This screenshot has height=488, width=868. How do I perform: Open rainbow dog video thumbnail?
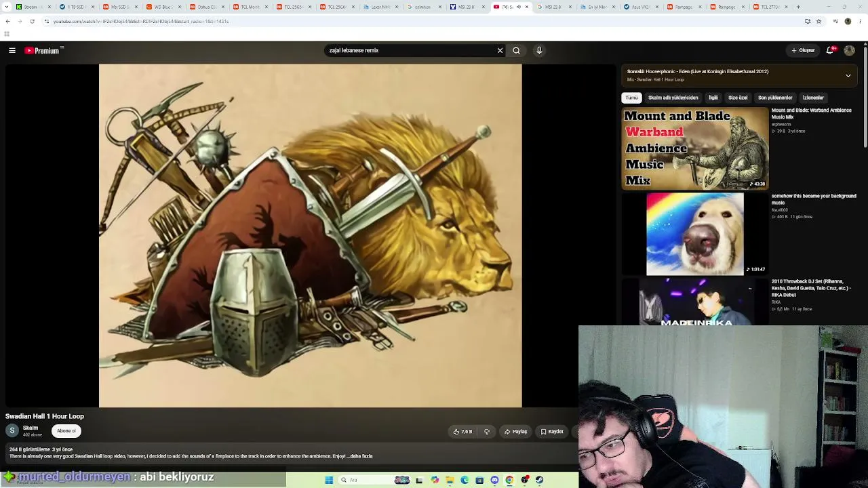point(695,235)
